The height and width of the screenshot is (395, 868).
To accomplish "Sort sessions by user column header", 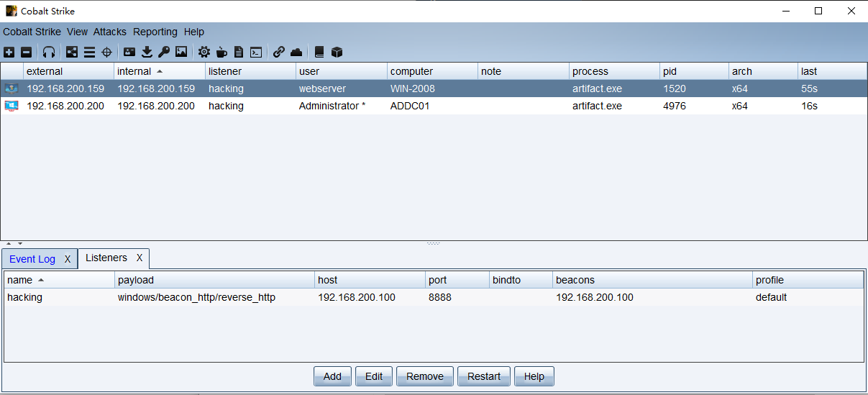I will (342, 71).
